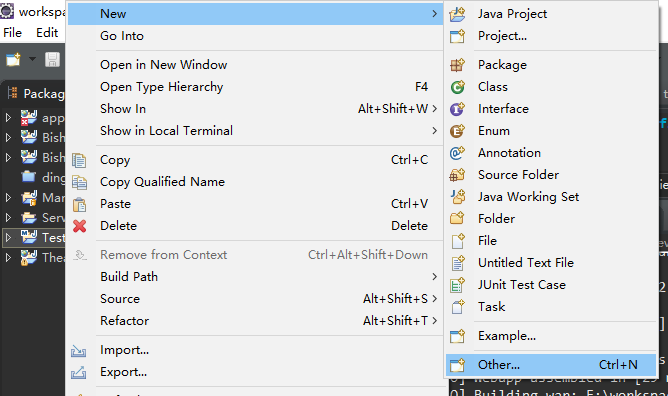Expand the 'Serv' folder tree node
The width and height of the screenshot is (668, 396).
pyautogui.click(x=8, y=218)
